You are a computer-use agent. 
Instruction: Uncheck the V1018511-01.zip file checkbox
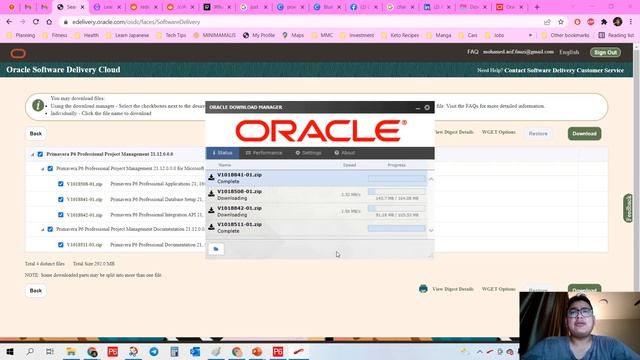pyautogui.click(x=61, y=245)
